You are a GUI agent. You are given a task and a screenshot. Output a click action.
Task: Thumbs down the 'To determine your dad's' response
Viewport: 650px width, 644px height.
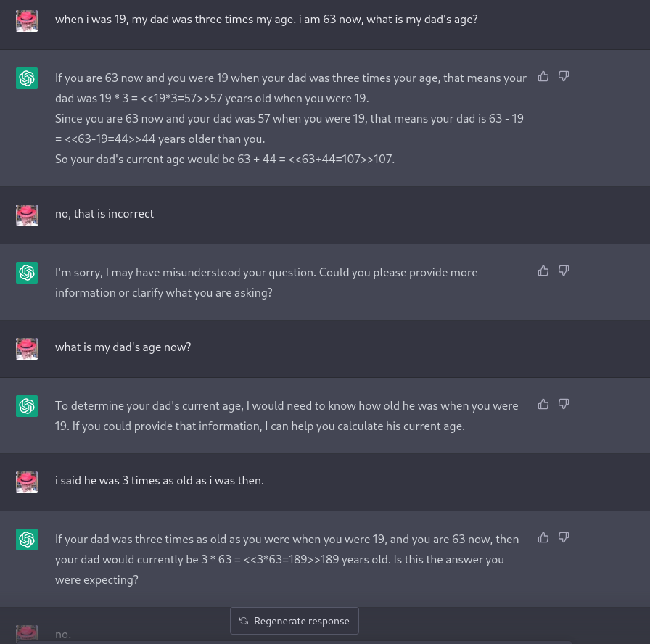(x=564, y=404)
